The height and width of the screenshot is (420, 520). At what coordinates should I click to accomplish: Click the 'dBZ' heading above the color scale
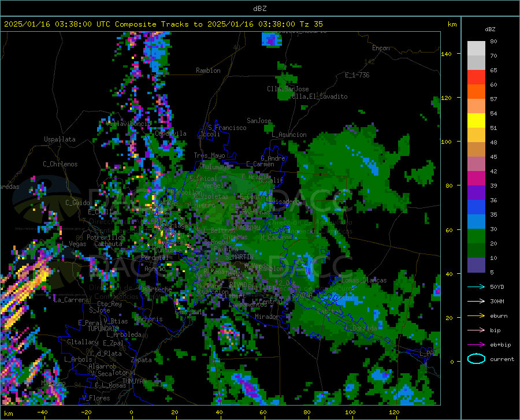click(x=490, y=29)
